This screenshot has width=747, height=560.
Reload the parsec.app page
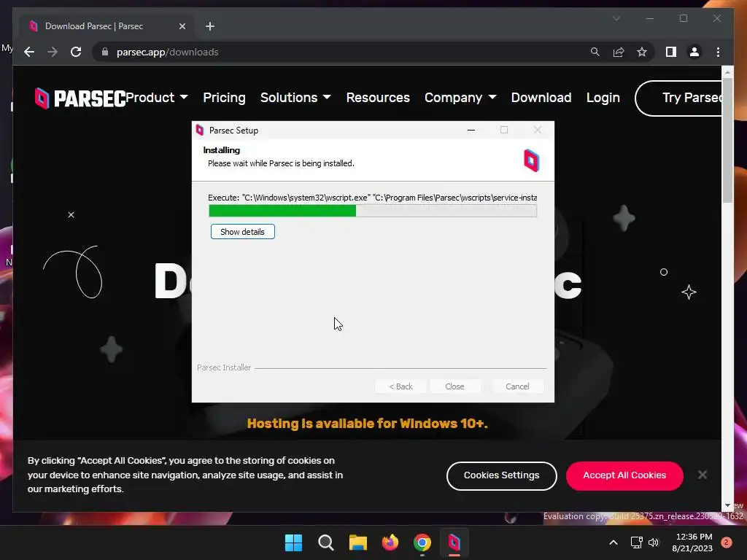tap(76, 52)
